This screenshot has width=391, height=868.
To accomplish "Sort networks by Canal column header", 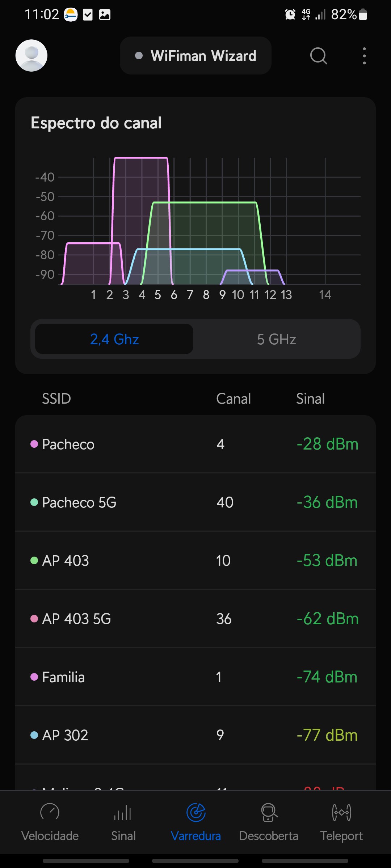I will click(234, 399).
